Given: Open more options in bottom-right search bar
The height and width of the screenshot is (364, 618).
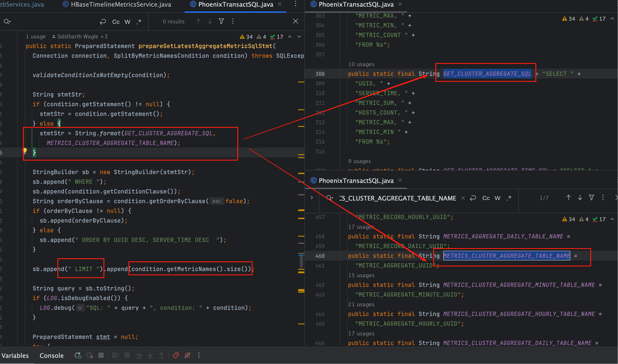Looking at the screenshot, I should [x=603, y=198].
